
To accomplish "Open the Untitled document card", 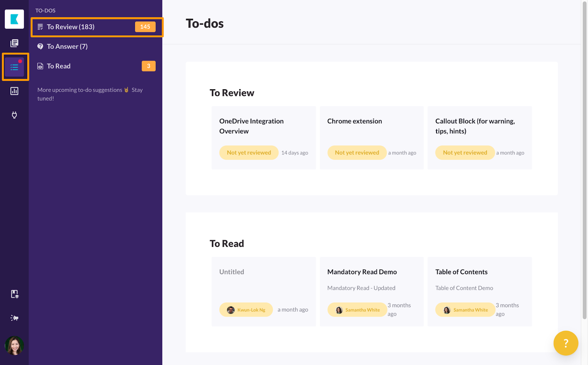I will coord(232,272).
